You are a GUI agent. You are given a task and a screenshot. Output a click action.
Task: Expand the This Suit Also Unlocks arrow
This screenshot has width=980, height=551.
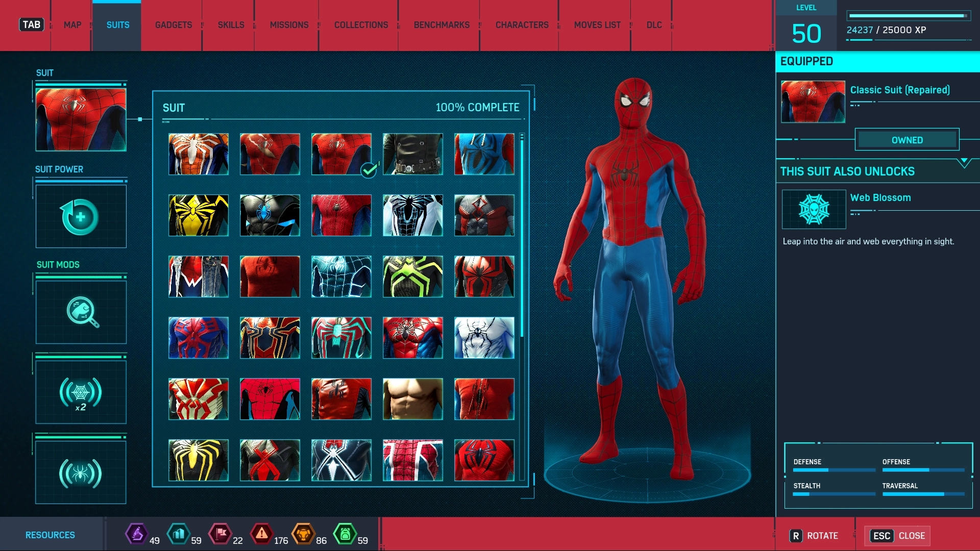[964, 163]
